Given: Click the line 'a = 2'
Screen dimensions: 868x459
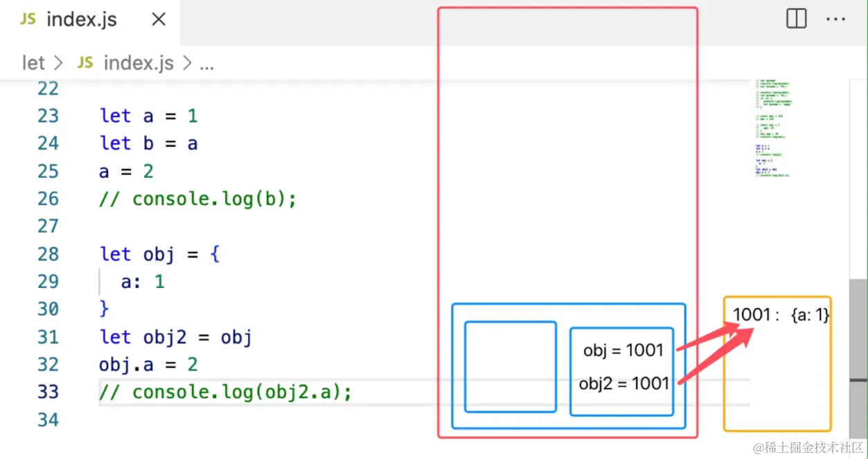Looking at the screenshot, I should pyautogui.click(x=127, y=171).
